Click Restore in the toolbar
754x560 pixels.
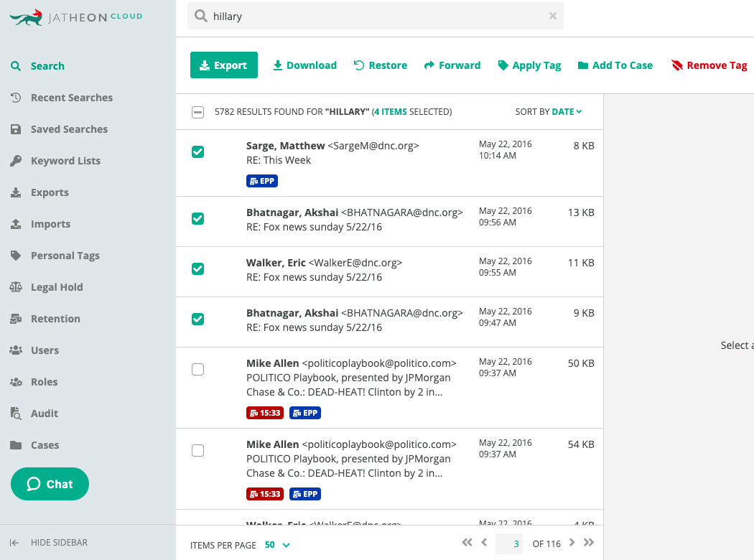(381, 65)
